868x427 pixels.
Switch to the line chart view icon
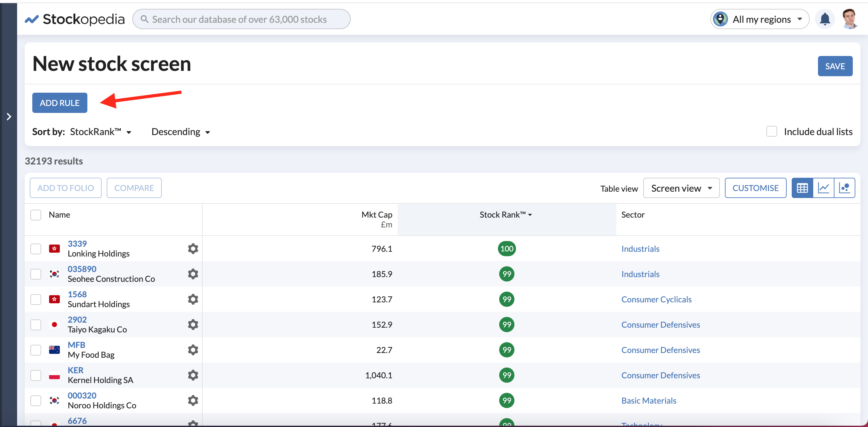click(823, 188)
